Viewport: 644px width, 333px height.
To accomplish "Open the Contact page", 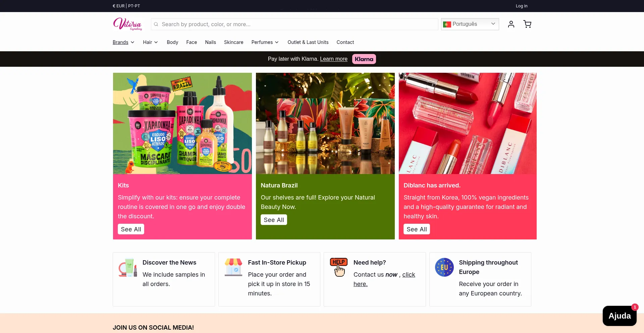I will tap(345, 42).
